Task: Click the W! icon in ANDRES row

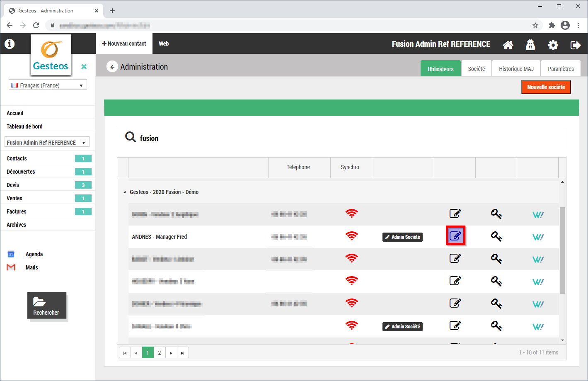Action: click(x=538, y=237)
